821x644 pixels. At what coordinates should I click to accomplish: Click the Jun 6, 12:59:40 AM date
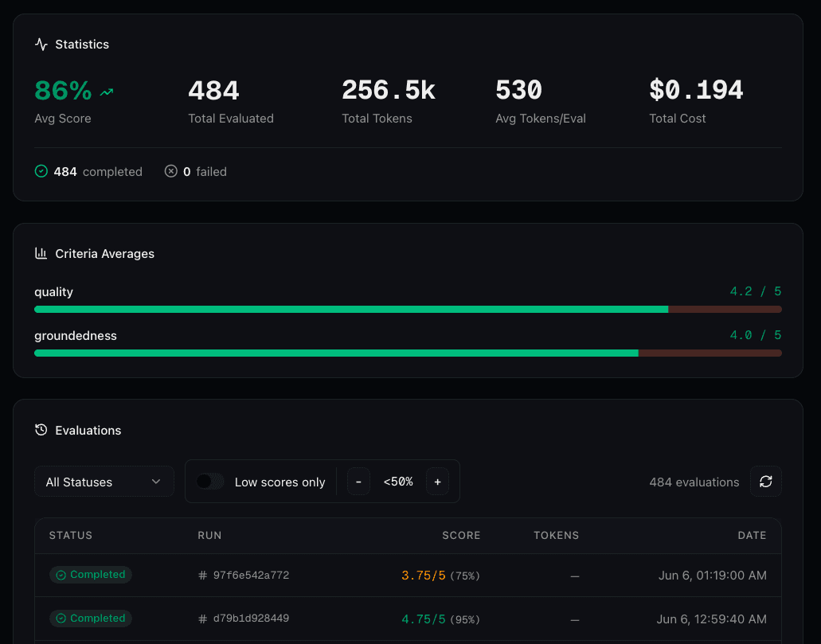[712, 619]
